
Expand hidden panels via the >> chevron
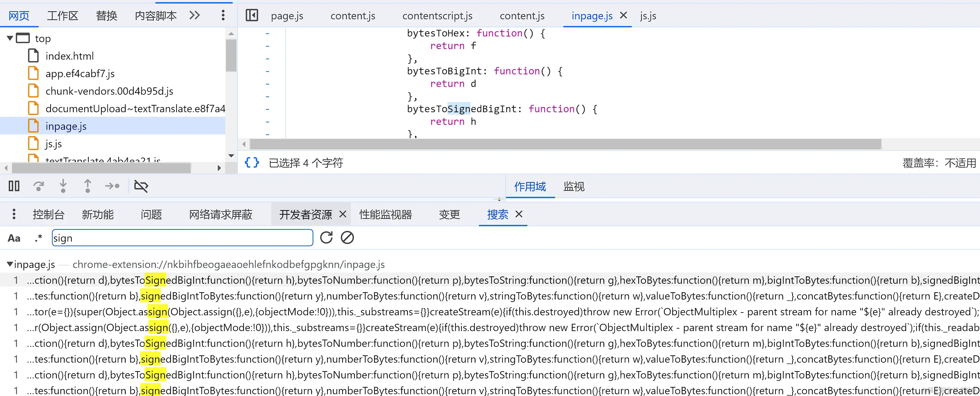click(194, 15)
